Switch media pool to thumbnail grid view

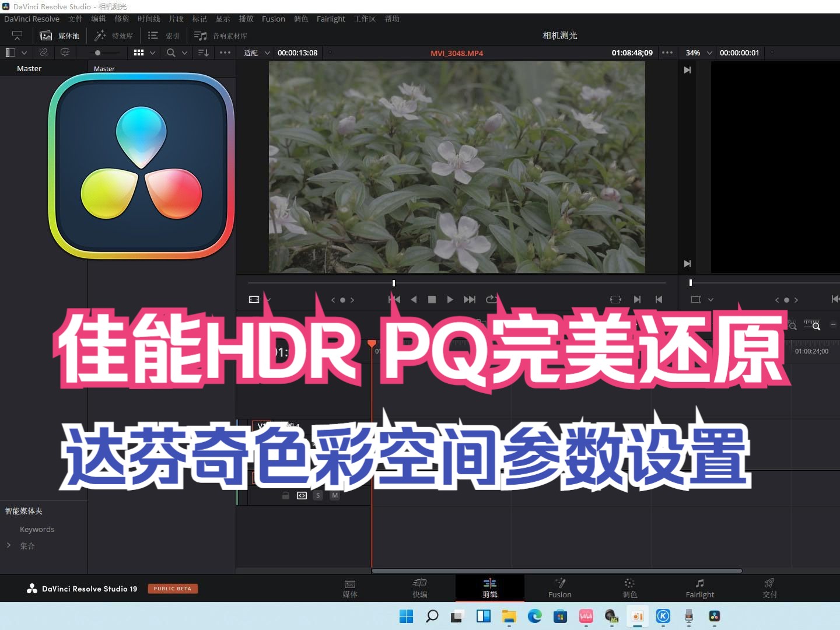point(139,52)
